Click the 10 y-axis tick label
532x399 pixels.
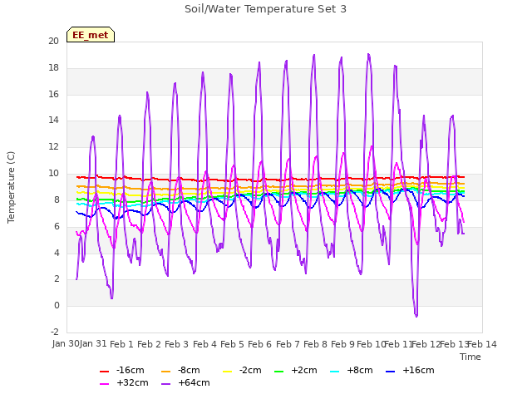coord(53,174)
